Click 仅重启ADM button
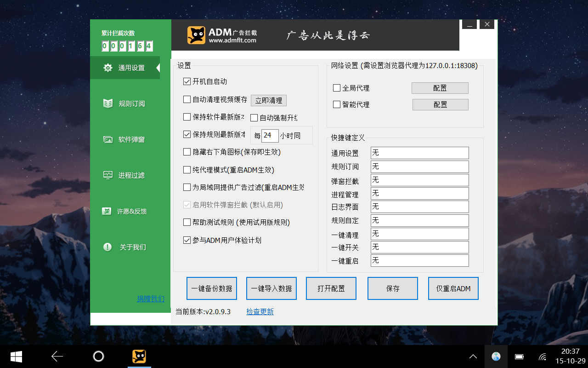This screenshot has height=368, width=588. [x=453, y=288]
